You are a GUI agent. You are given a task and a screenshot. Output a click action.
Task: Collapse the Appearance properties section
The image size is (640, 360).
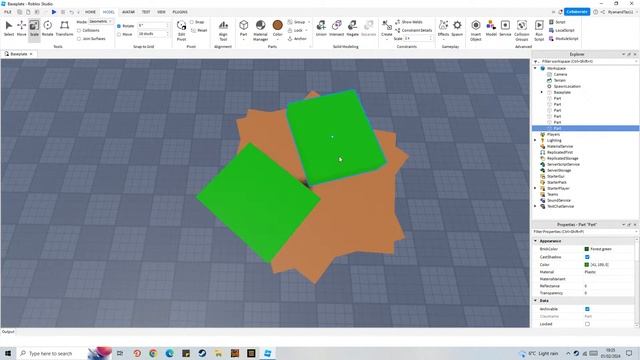tap(536, 241)
